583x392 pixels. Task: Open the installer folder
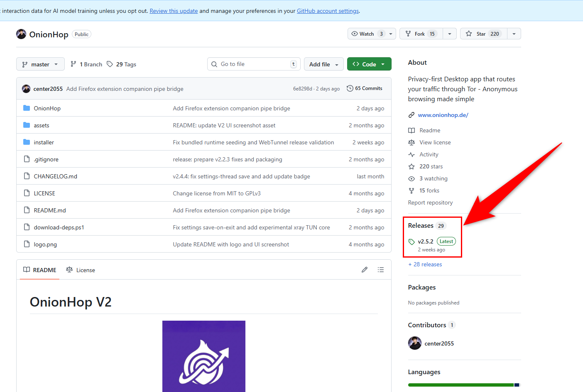pos(44,142)
